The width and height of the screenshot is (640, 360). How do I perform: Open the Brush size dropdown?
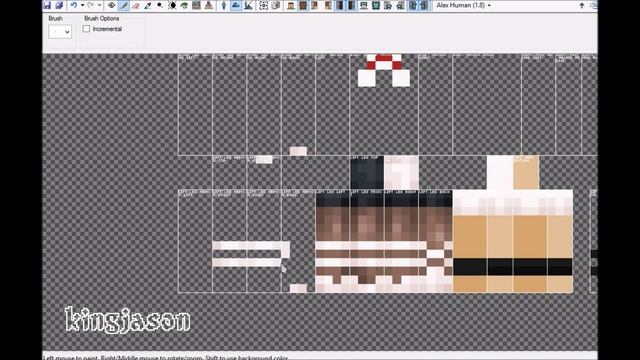[x=60, y=31]
